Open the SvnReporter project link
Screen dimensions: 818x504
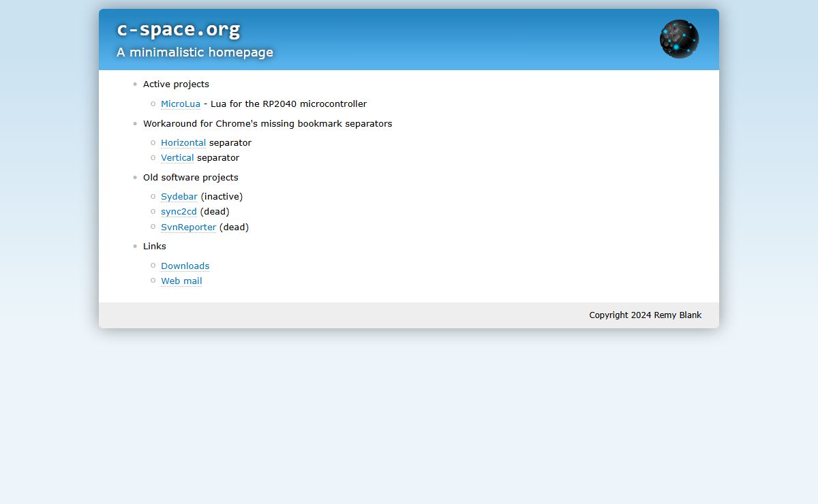[189, 227]
